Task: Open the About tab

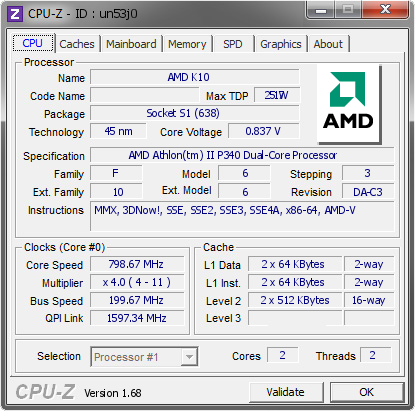Action: click(328, 44)
